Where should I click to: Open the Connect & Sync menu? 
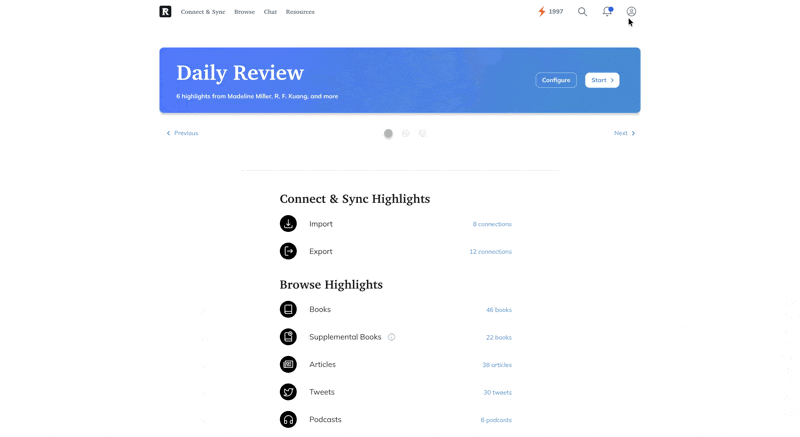point(203,12)
